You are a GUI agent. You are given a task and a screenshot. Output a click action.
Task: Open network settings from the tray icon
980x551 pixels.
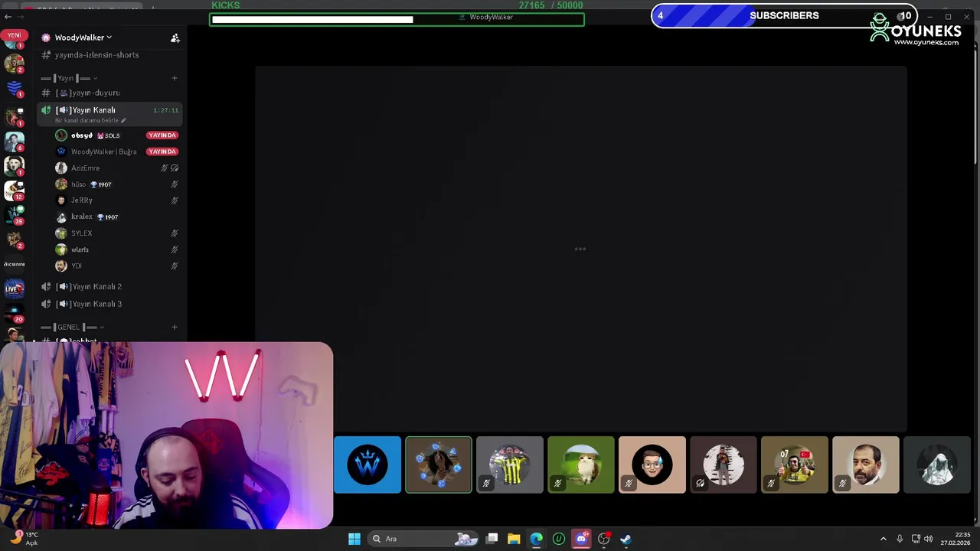coord(915,539)
